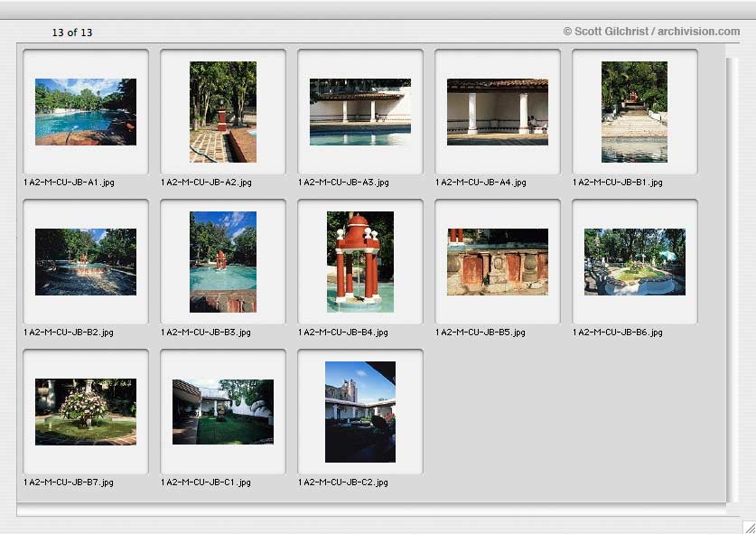Click the window resize grip corner
This screenshot has width=756, height=534.
(749, 528)
